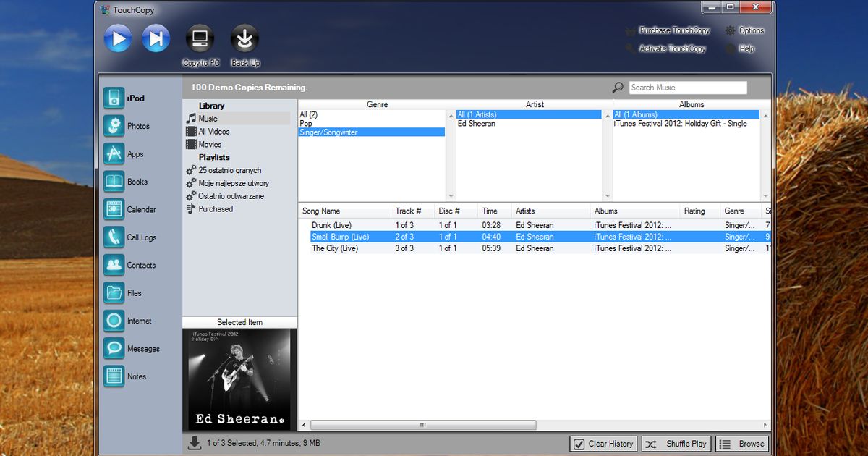This screenshot has height=456, width=868.
Task: Select All (1 Artists) in Artist column
Action: 492,114
